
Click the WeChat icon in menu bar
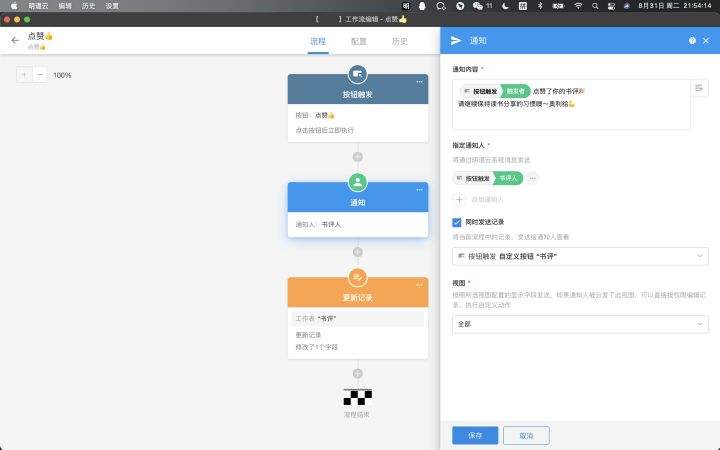[478, 6]
